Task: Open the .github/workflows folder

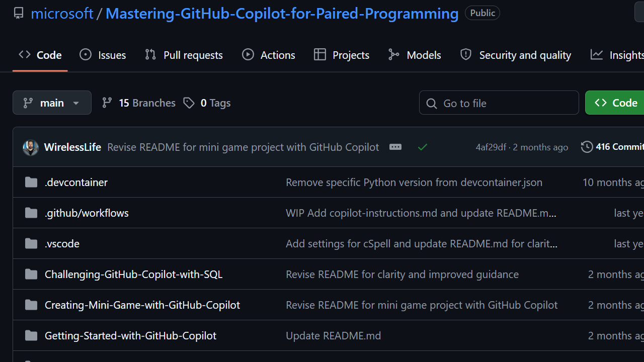Action: [x=87, y=213]
